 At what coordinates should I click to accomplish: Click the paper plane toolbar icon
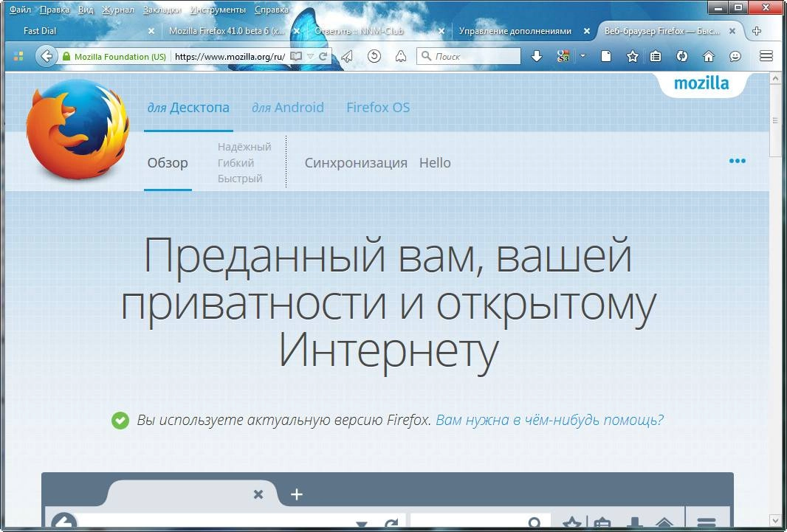(347, 56)
